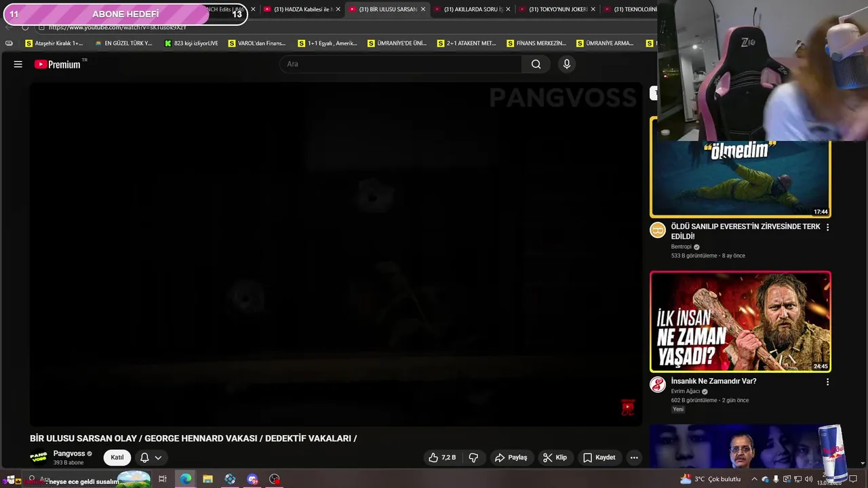Open File Explorer from the taskbar
868x488 pixels.
coord(208,479)
